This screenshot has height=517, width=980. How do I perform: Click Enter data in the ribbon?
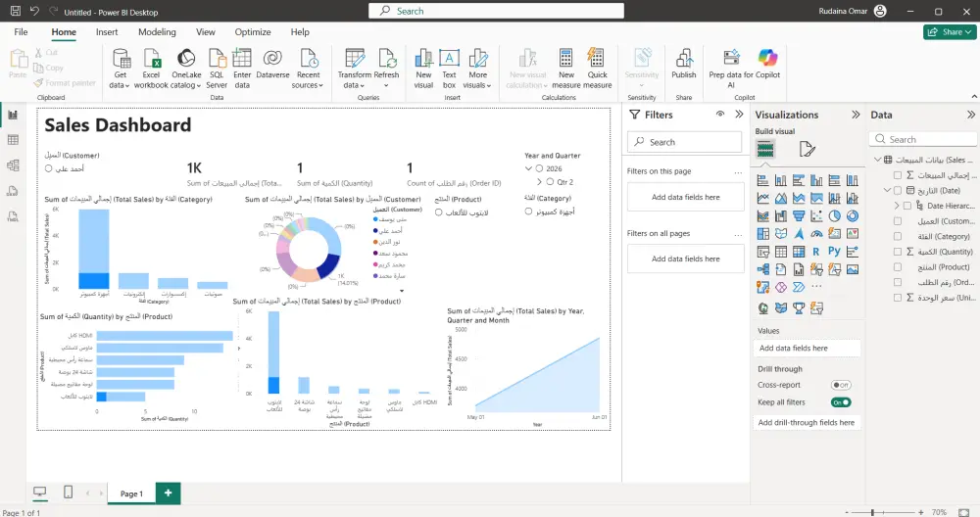pos(242,69)
